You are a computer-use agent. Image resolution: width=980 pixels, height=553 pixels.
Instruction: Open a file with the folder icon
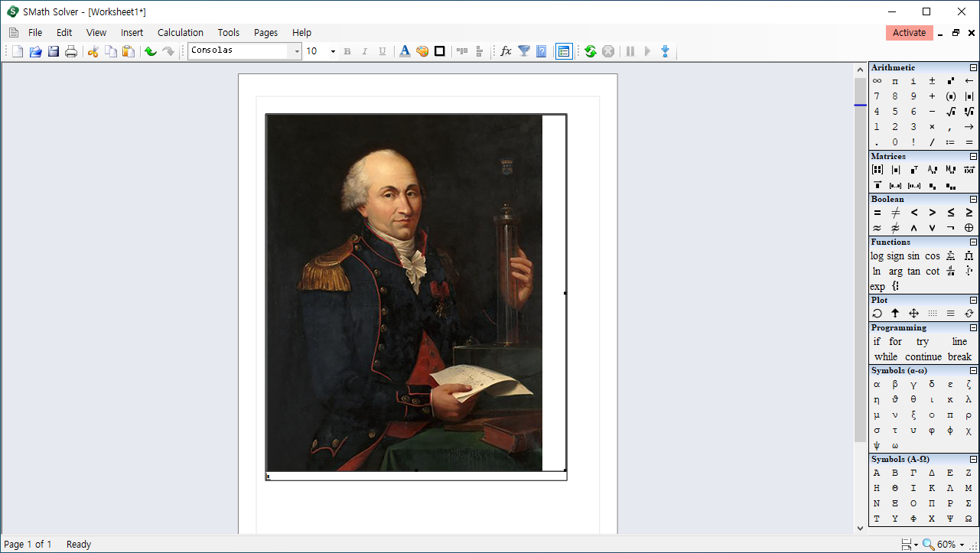[35, 51]
